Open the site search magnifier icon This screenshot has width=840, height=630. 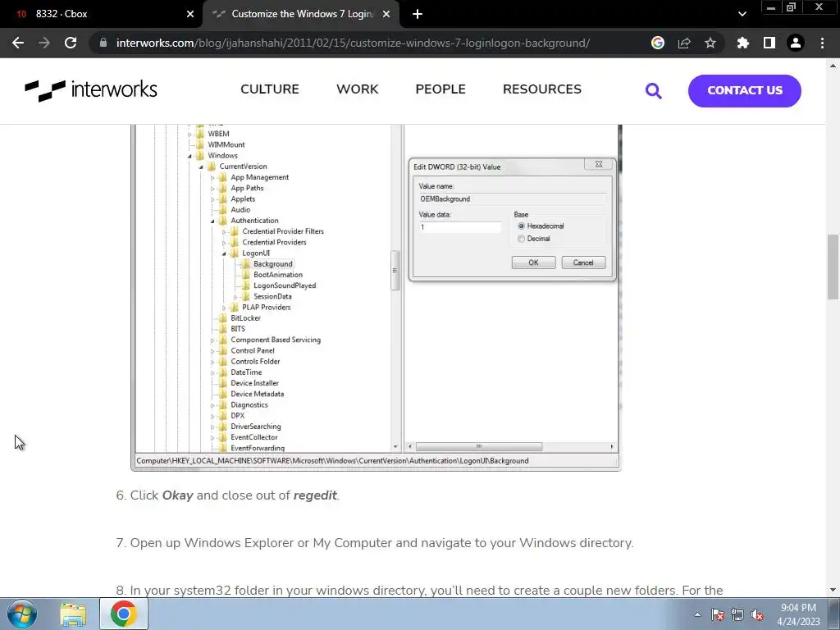[653, 90]
